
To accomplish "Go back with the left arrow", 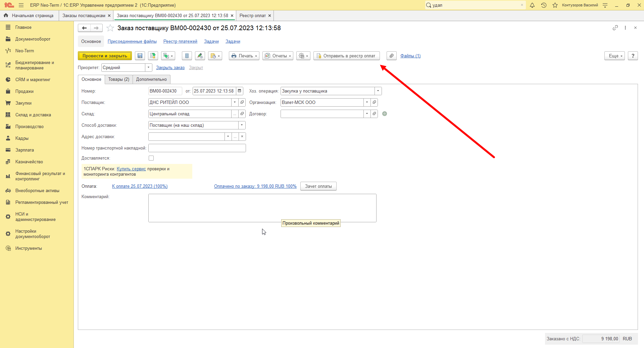I will point(84,28).
